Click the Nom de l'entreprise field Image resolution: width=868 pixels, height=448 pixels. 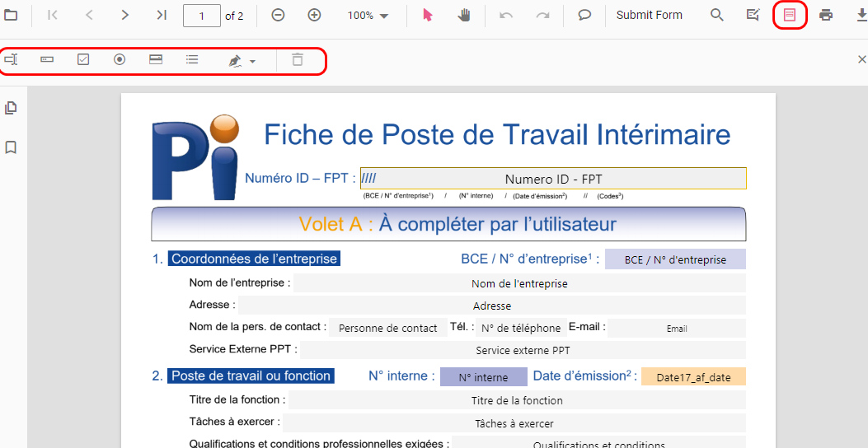[520, 283]
